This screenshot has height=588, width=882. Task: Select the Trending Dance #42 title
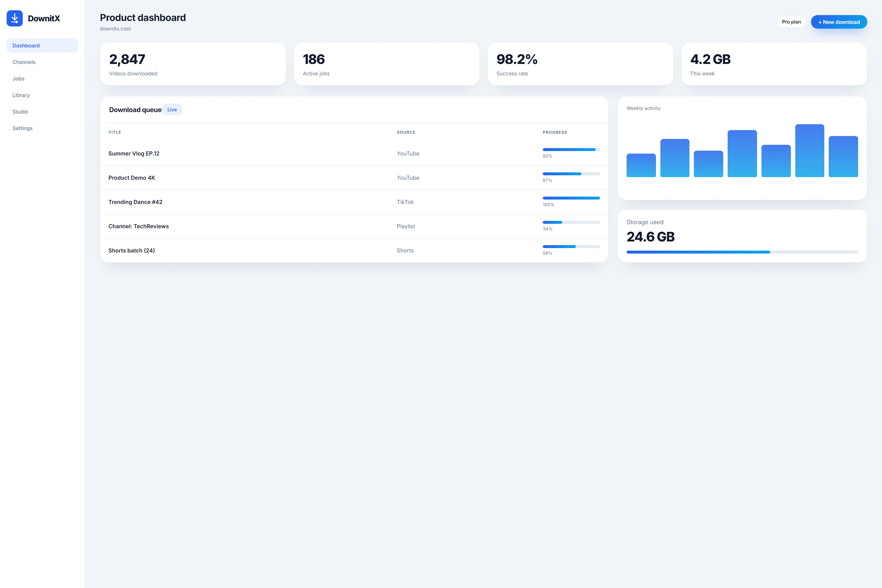(135, 202)
